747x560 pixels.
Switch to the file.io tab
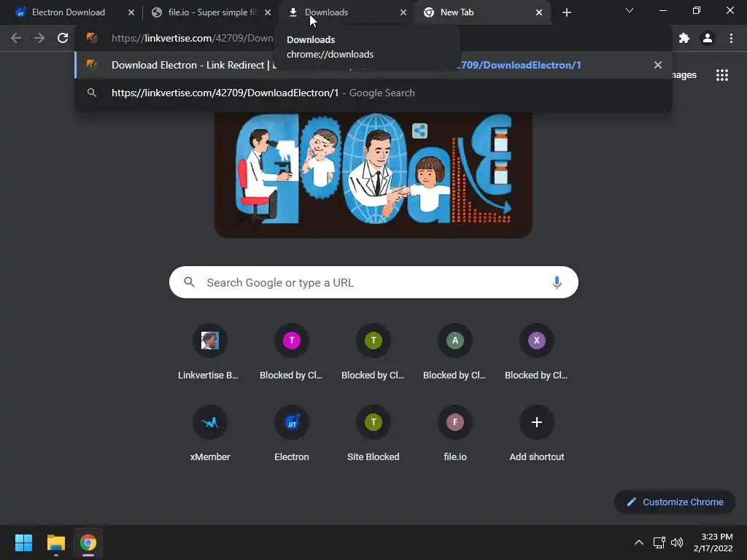click(209, 12)
